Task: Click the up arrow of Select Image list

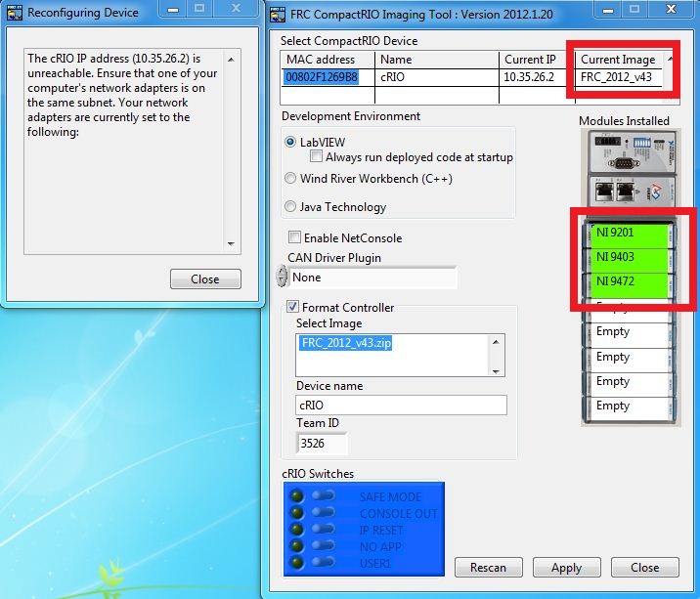Action: tap(496, 342)
